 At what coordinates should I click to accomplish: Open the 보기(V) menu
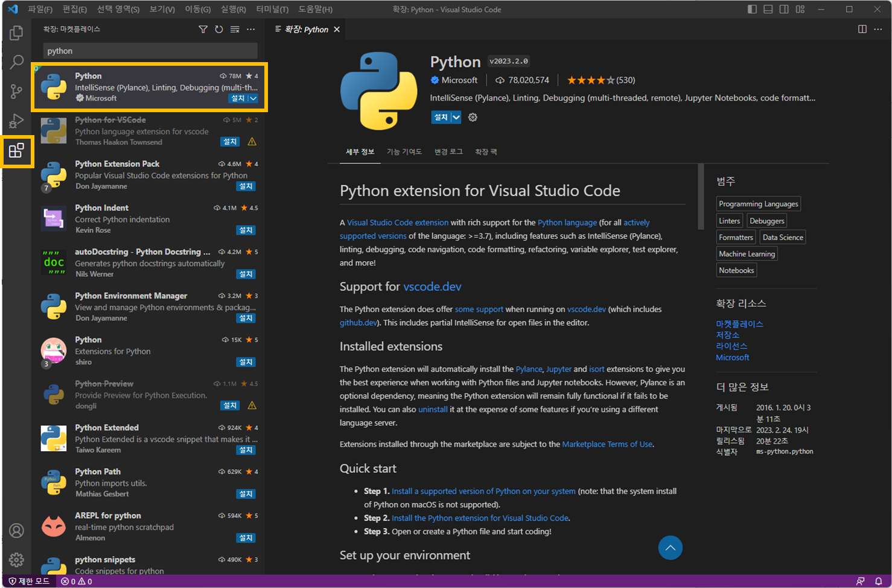162,9
